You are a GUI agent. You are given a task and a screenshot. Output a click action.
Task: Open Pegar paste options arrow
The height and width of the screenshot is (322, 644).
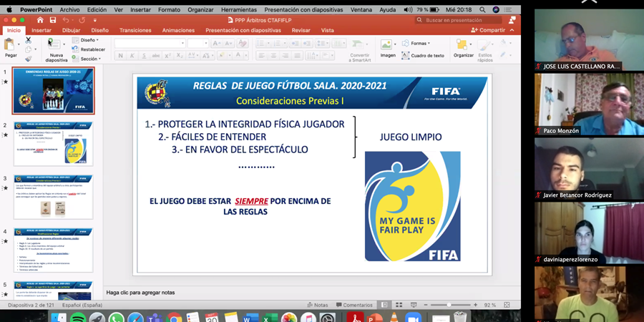(x=19, y=44)
